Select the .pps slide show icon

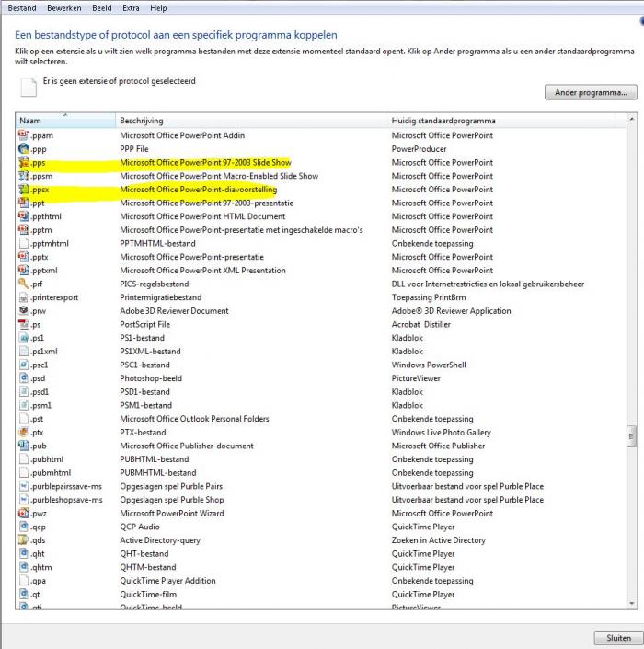click(24, 162)
